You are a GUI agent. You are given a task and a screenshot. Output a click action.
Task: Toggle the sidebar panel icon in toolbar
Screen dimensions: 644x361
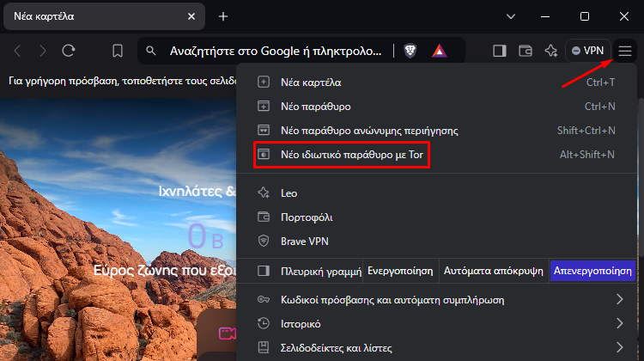(x=499, y=51)
